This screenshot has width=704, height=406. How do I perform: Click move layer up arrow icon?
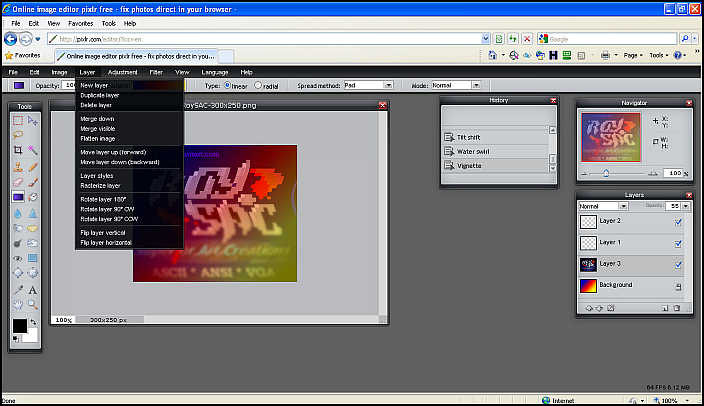click(x=589, y=308)
